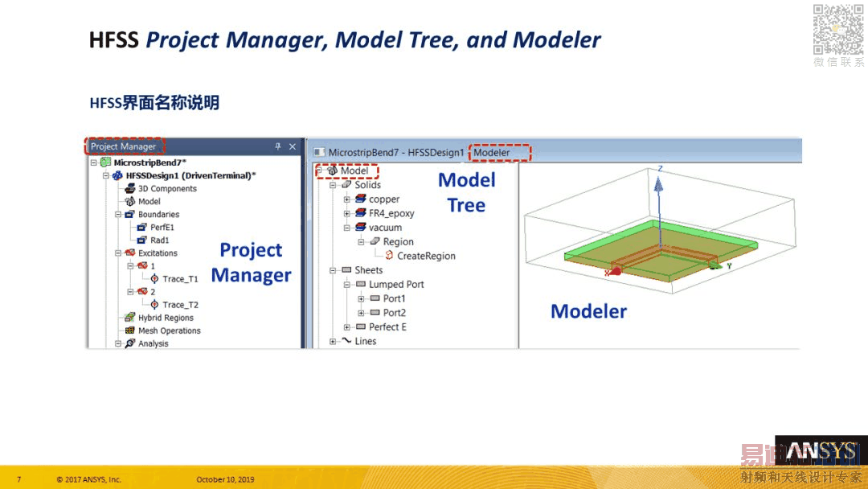Select the Project Manager panel title

[x=124, y=146]
